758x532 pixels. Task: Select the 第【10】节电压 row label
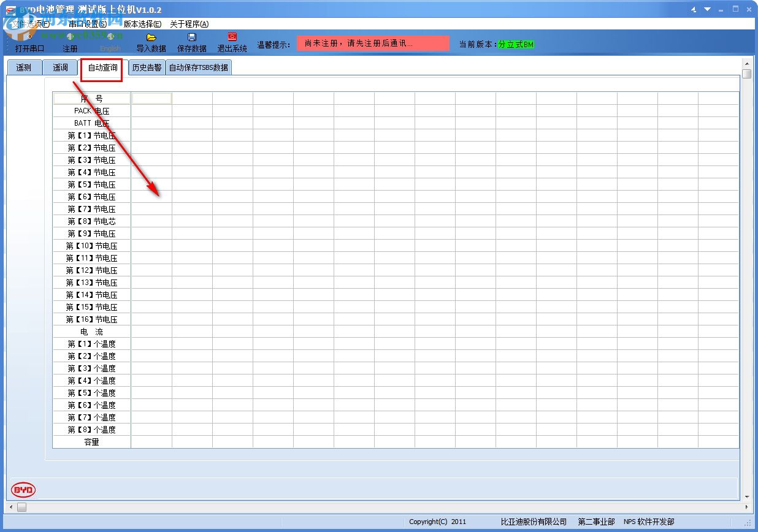[92, 246]
